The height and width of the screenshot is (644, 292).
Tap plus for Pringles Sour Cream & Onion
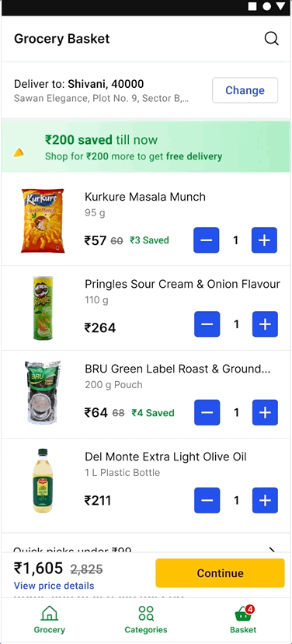point(265,324)
